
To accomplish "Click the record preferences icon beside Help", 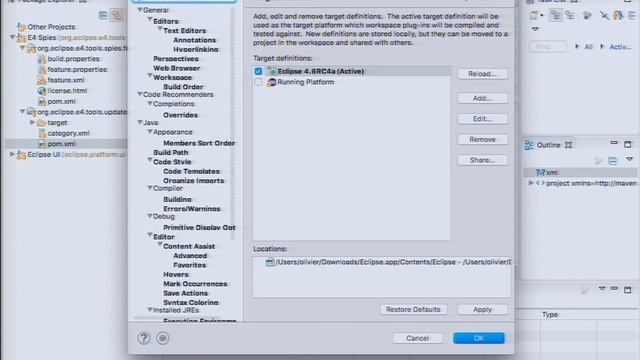I will tap(162, 338).
